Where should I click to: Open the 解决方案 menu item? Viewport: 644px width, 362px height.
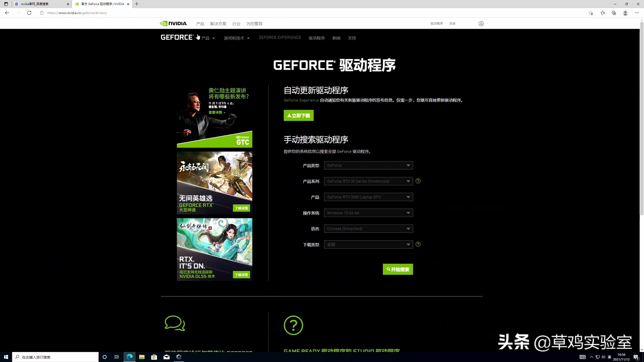(x=218, y=23)
